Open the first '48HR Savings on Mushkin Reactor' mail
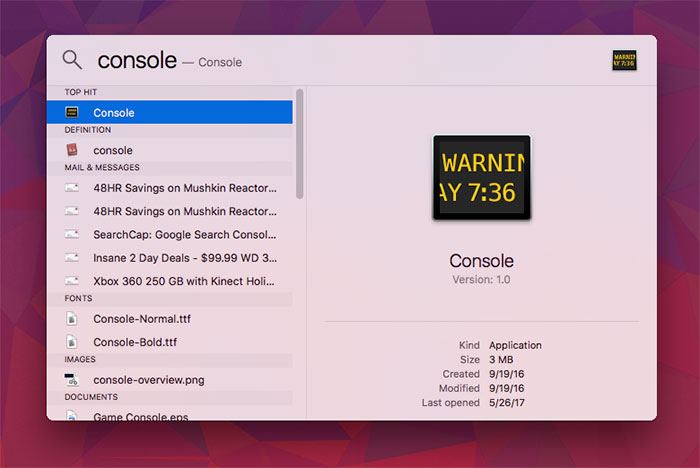 [170, 188]
